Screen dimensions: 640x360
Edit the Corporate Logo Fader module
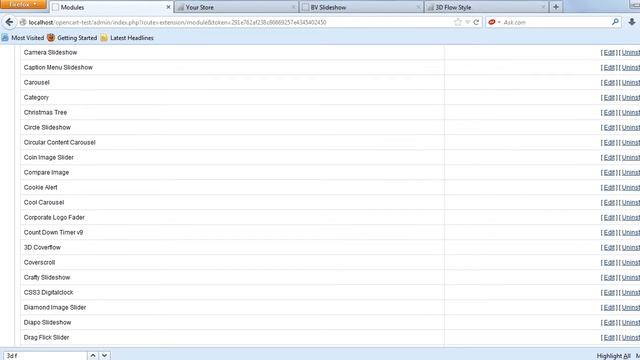point(609,218)
